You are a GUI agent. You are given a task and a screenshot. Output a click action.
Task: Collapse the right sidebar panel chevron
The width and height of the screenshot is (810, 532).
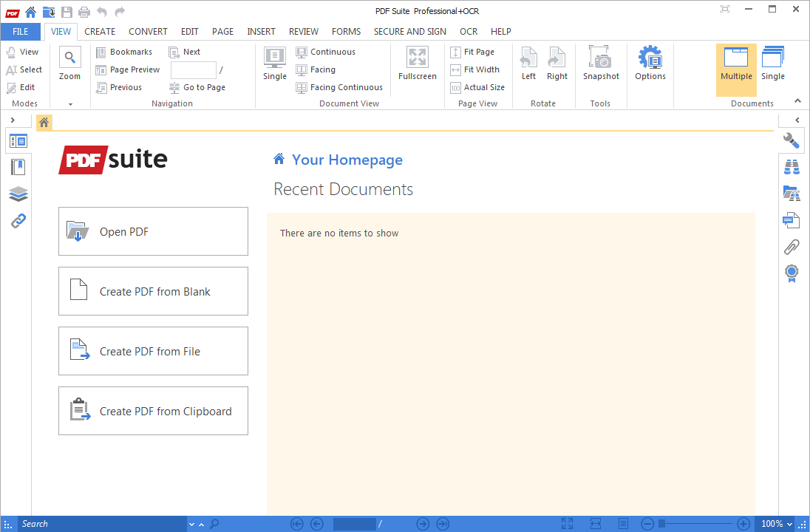tap(797, 120)
